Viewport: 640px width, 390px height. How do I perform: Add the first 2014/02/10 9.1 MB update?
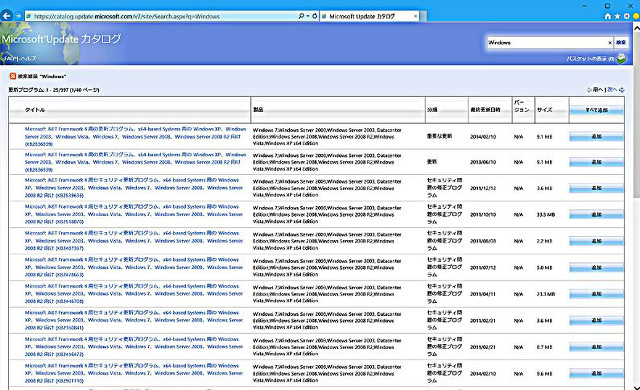tap(596, 137)
